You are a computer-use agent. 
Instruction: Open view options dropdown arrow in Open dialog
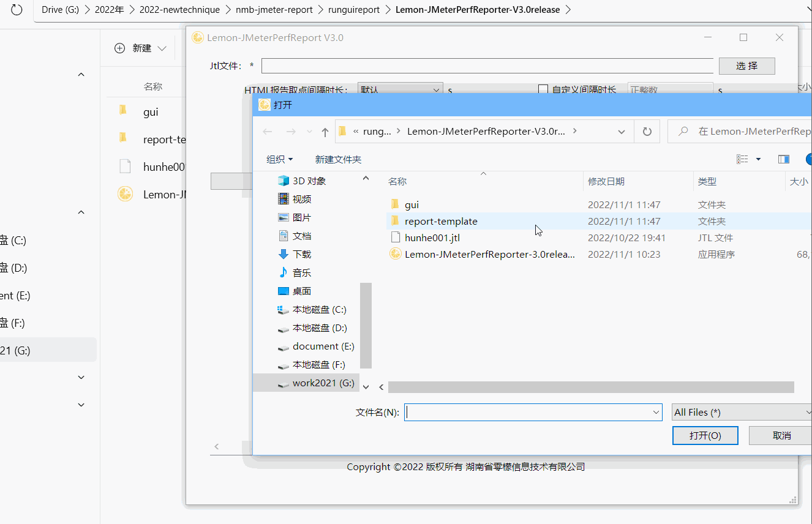click(x=758, y=159)
